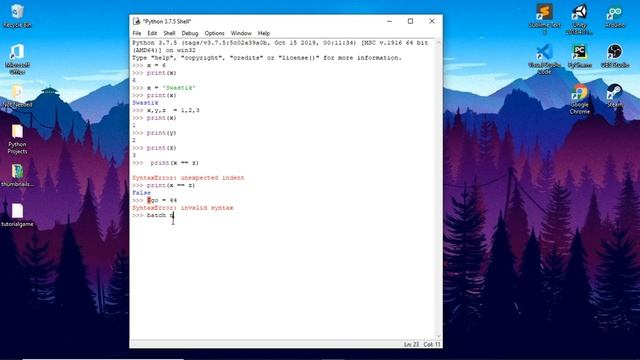Launch the Arduino desktop shortcut

click(x=615, y=16)
